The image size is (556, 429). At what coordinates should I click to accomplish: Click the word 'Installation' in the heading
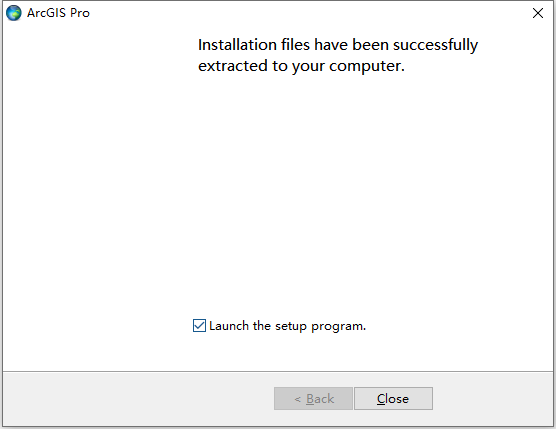(237, 45)
